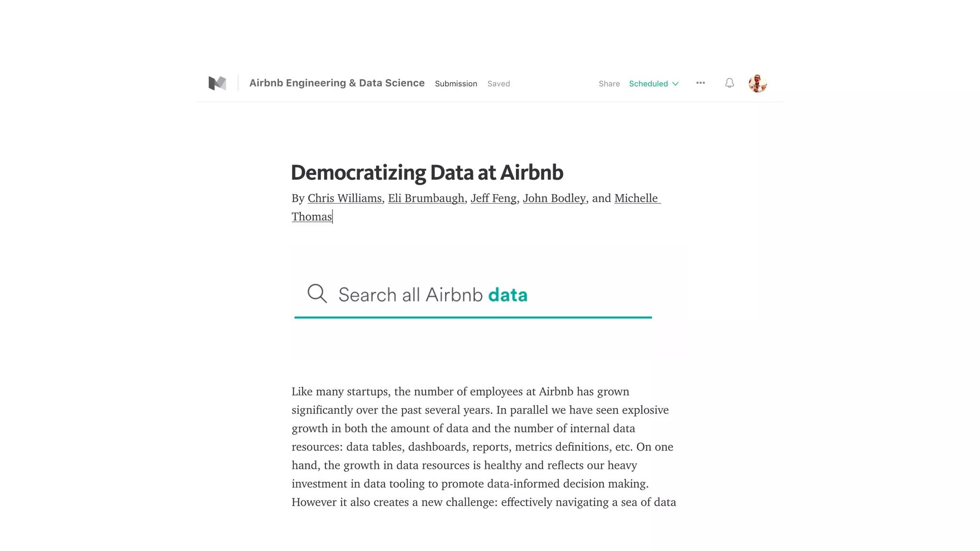
Task: Open Michelle Thomas author link
Action: (636, 198)
